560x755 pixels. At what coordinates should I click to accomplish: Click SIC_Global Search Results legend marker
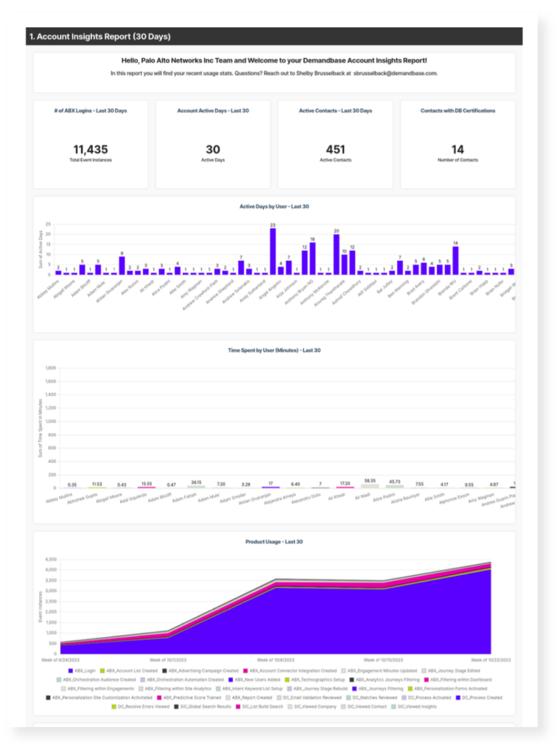click(176, 706)
